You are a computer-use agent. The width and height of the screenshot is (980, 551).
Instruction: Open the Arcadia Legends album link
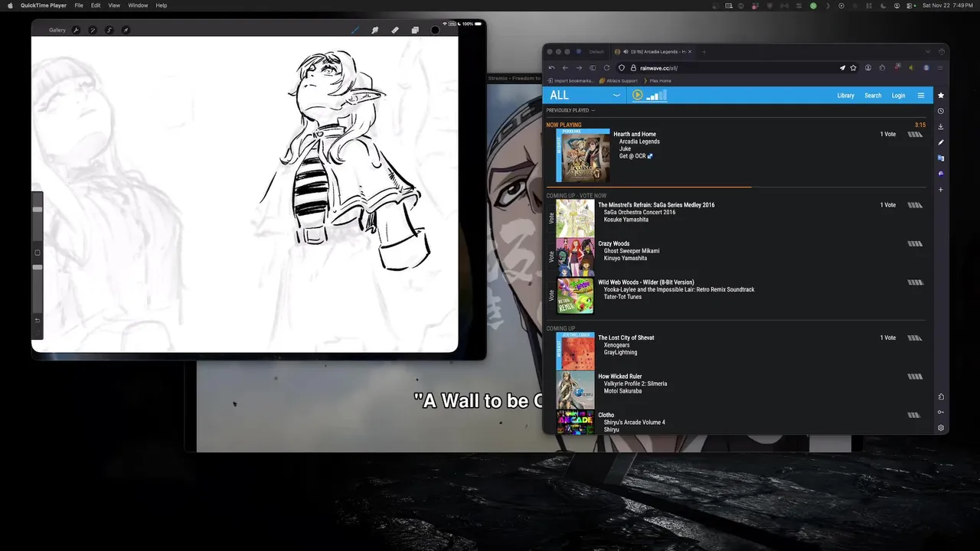[x=639, y=142]
